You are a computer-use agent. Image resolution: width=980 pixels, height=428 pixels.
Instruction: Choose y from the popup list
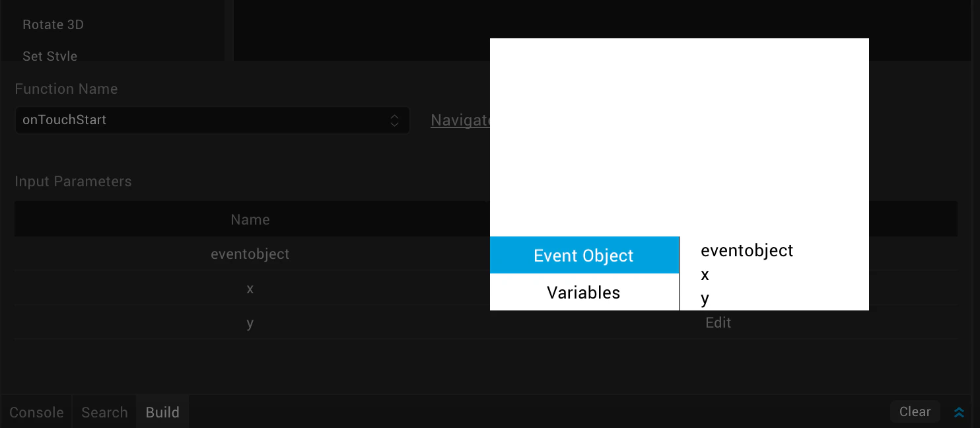click(x=705, y=299)
